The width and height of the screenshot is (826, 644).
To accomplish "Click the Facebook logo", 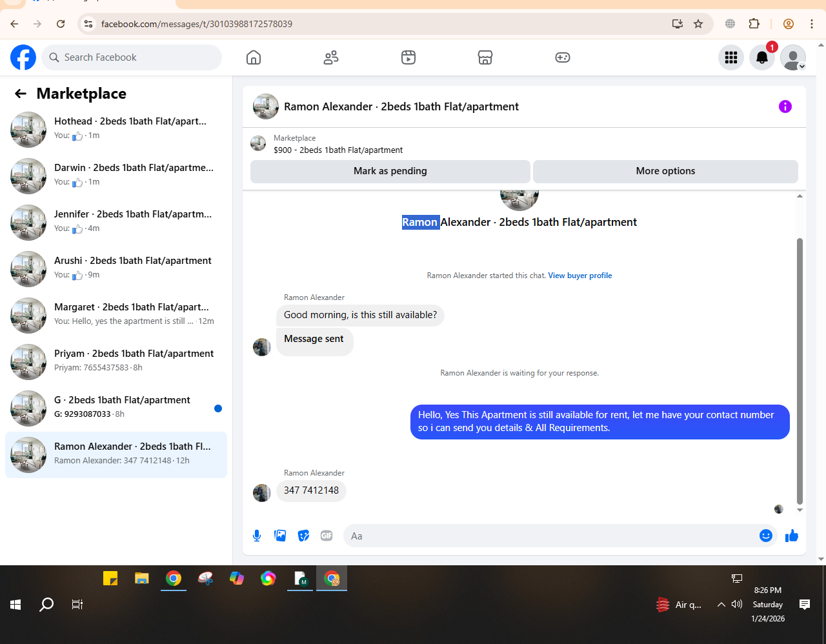I will pos(23,57).
